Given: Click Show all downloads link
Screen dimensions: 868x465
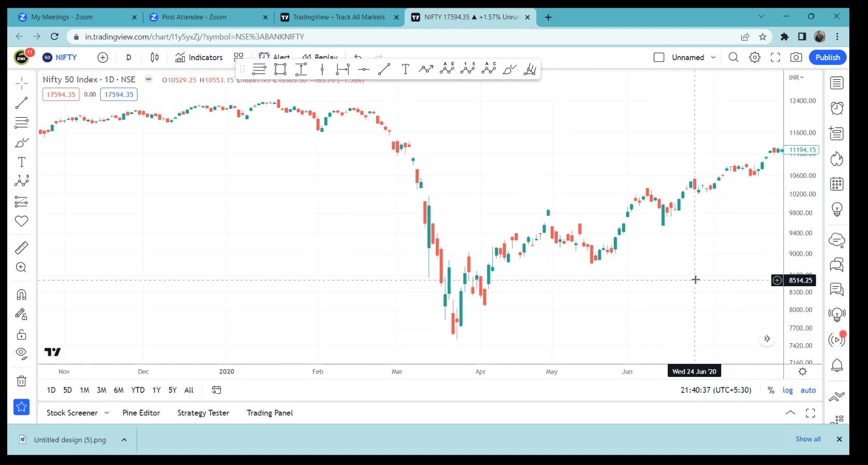Looking at the screenshot, I should click(808, 439).
